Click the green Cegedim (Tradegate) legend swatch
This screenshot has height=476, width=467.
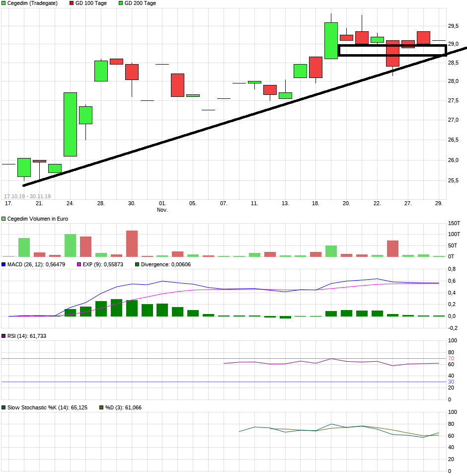tap(3, 3)
